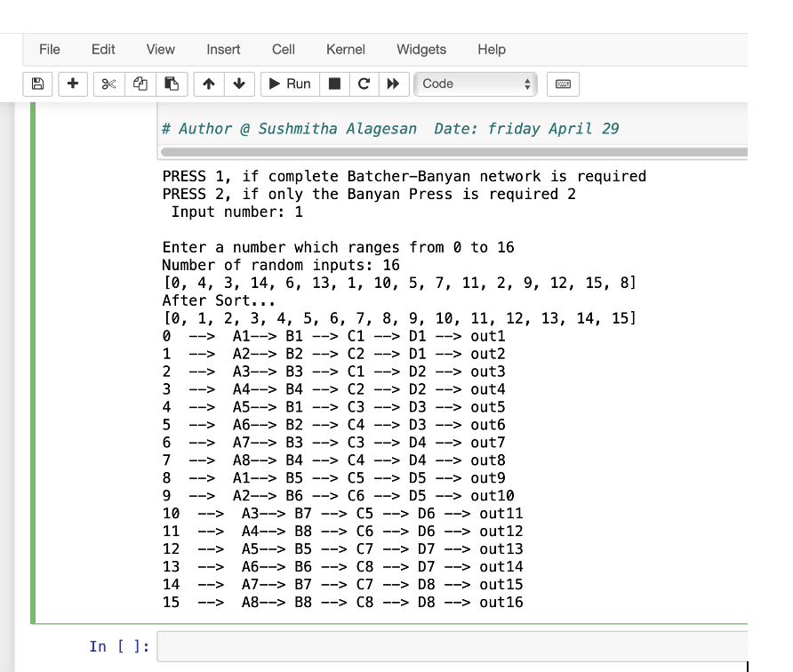Run the selected cell
Screen dimensions: 793x672
pyautogui.click(x=287, y=84)
